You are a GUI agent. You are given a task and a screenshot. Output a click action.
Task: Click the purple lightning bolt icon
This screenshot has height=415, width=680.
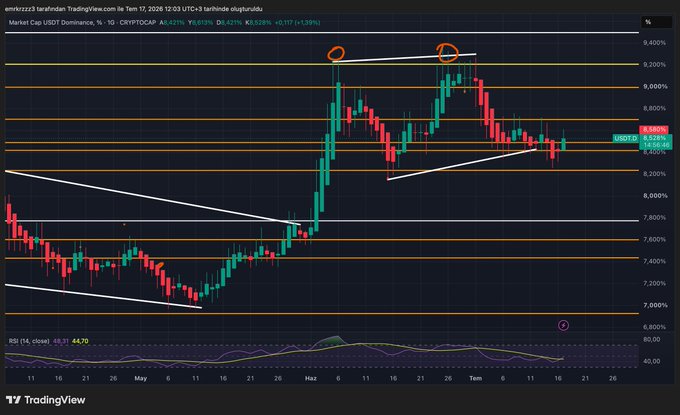(x=563, y=325)
